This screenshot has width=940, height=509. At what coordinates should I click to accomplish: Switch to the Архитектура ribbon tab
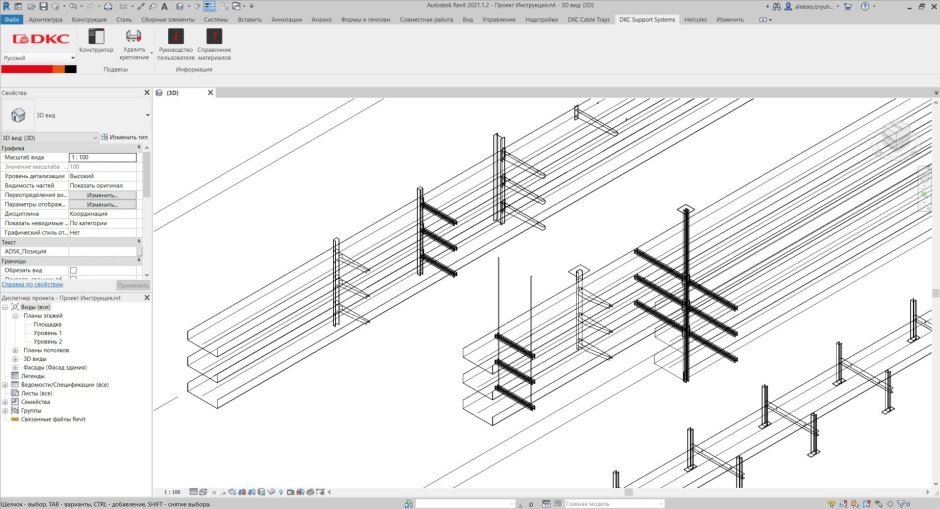tap(45, 19)
